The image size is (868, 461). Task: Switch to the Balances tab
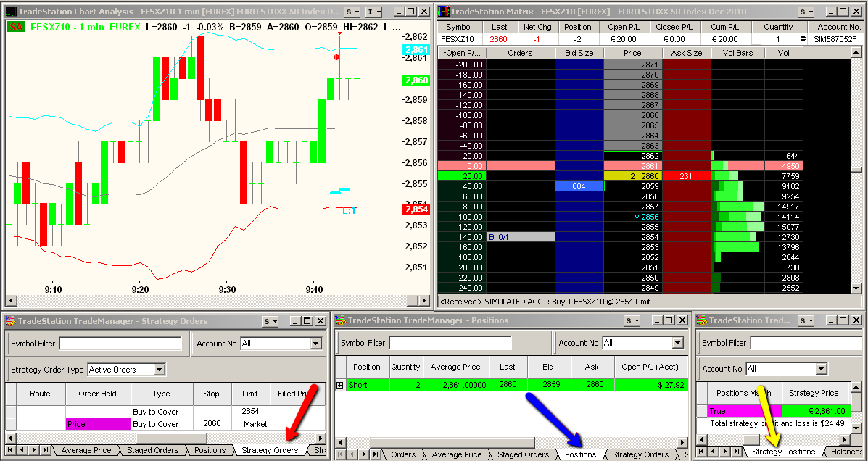click(846, 452)
